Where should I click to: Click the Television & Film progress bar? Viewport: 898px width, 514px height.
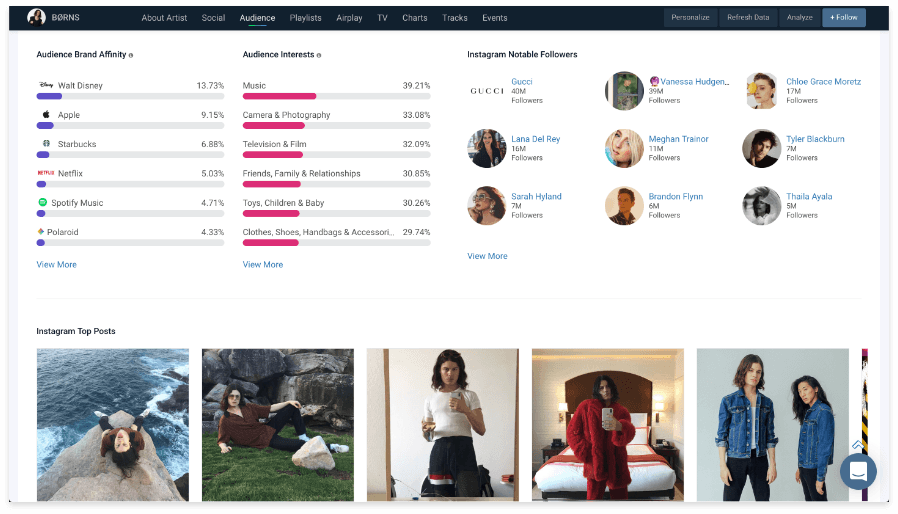tap(336, 155)
